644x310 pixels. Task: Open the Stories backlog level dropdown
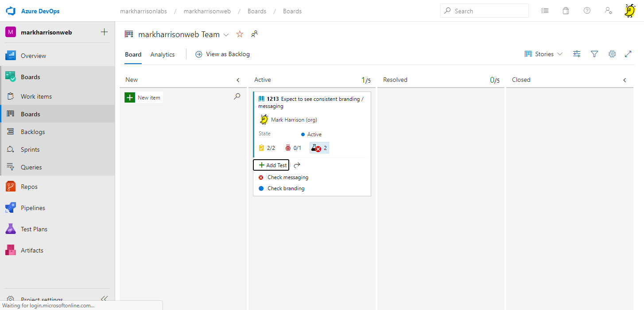544,54
